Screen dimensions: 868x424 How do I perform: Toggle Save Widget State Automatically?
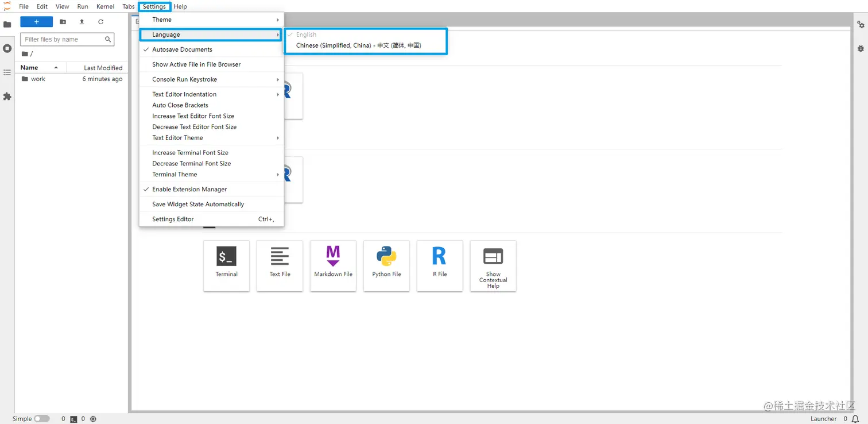(x=211, y=204)
